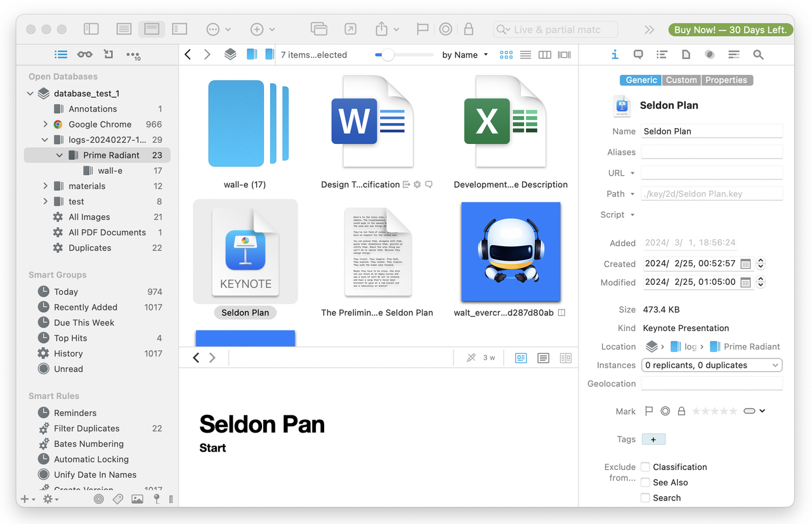
Task: Open the Annotations inspector
Action: tap(638, 55)
